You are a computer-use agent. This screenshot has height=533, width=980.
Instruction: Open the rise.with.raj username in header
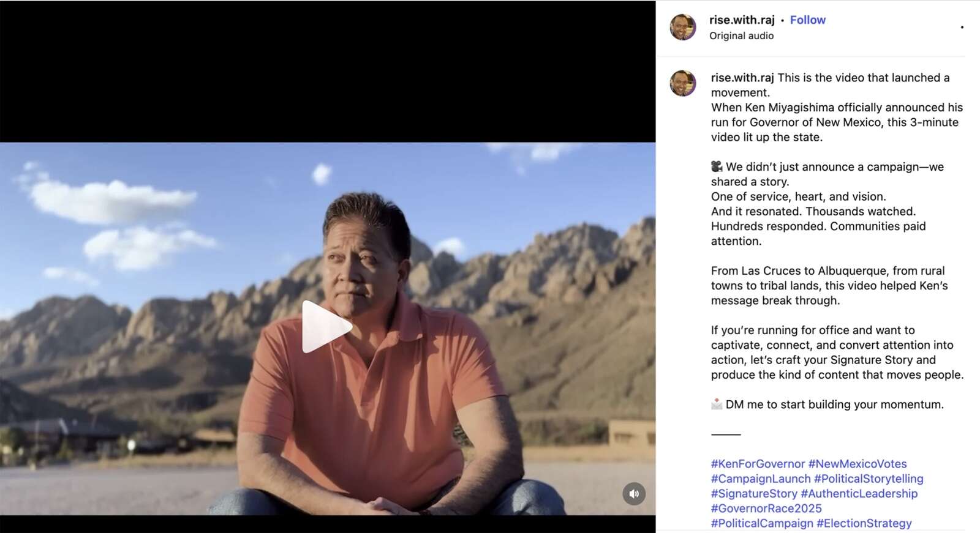tap(742, 20)
